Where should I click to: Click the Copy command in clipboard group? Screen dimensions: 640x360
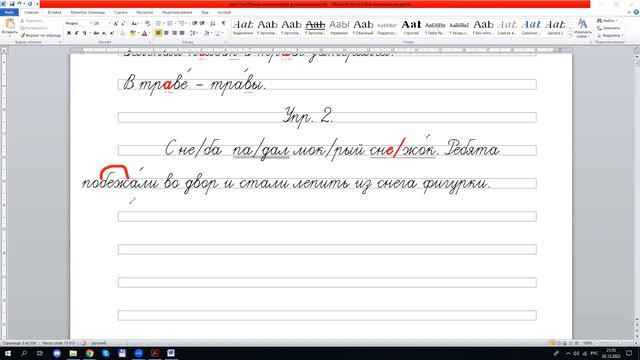pyautogui.click(x=34, y=28)
